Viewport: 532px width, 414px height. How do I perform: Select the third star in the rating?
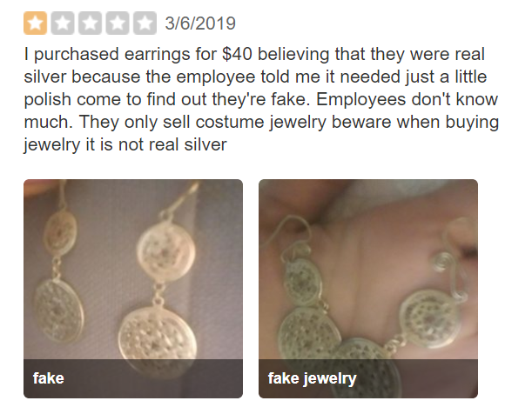pyautogui.click(x=90, y=23)
